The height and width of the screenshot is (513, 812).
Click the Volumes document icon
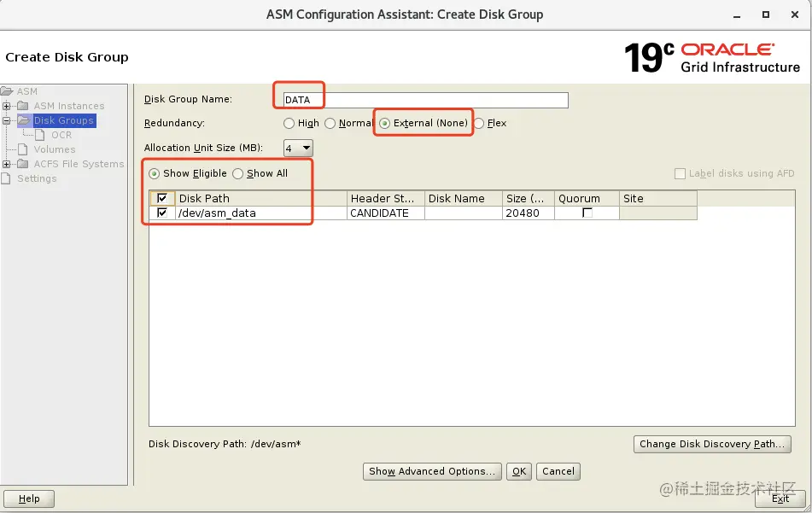coord(23,149)
